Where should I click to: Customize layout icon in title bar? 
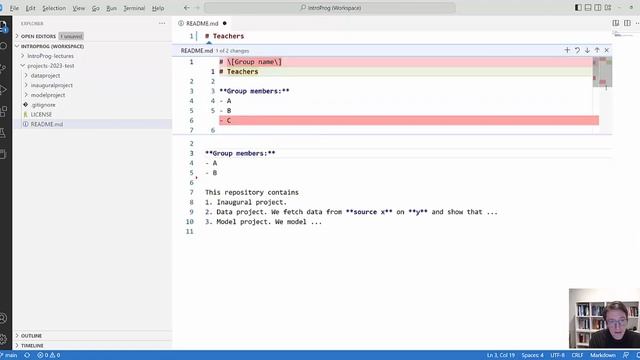click(x=608, y=8)
